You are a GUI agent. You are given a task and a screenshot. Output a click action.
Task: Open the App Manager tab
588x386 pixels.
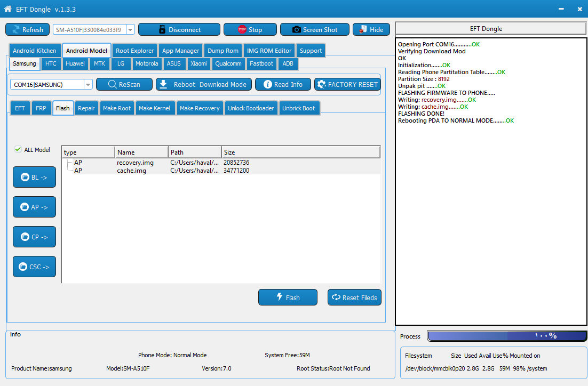point(181,51)
